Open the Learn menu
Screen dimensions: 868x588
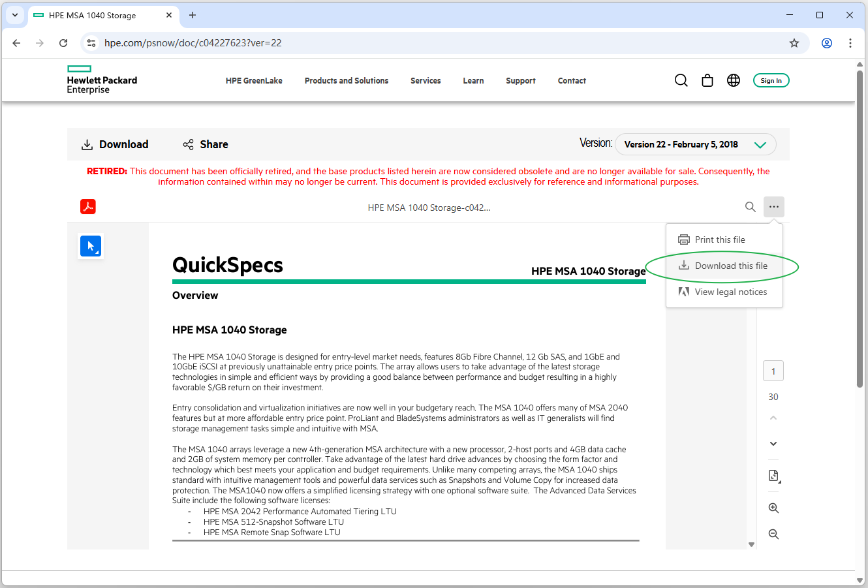click(x=473, y=81)
